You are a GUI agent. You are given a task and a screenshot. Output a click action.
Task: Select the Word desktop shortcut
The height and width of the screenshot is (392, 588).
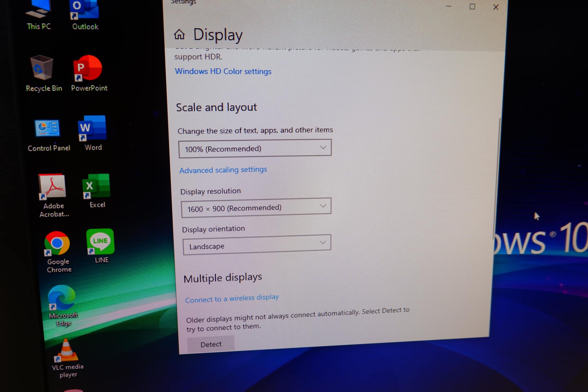click(92, 129)
